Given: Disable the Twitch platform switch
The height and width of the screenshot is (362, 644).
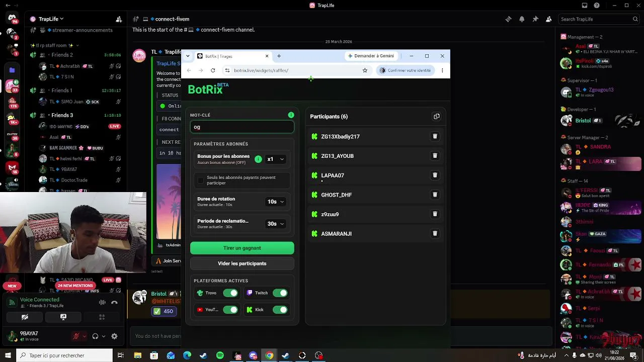Looking at the screenshot, I should (x=280, y=293).
